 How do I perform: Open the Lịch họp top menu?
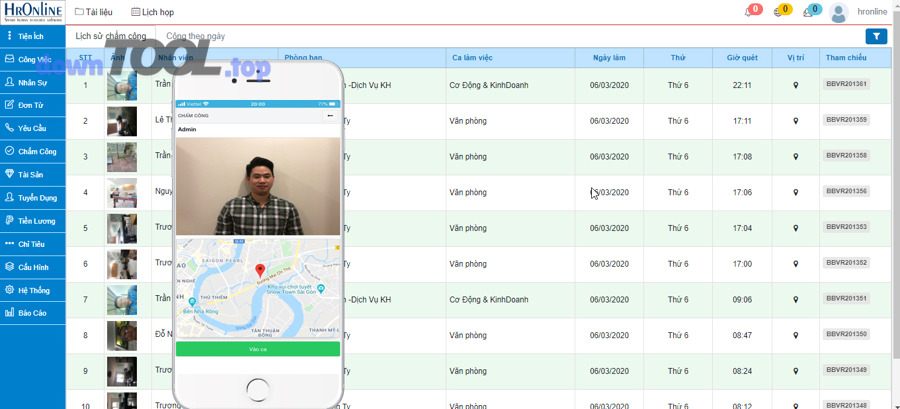click(x=152, y=12)
